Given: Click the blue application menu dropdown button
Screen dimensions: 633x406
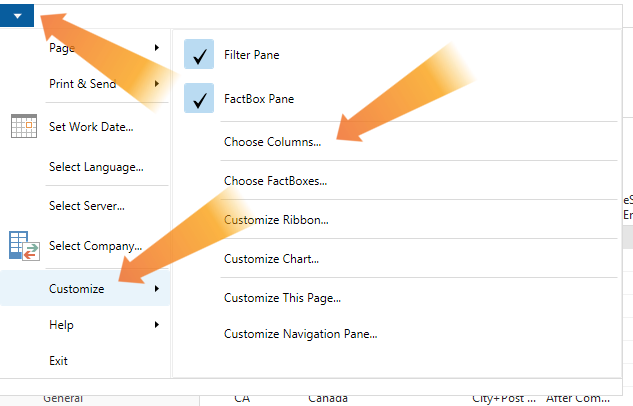Looking at the screenshot, I should click(x=17, y=16).
